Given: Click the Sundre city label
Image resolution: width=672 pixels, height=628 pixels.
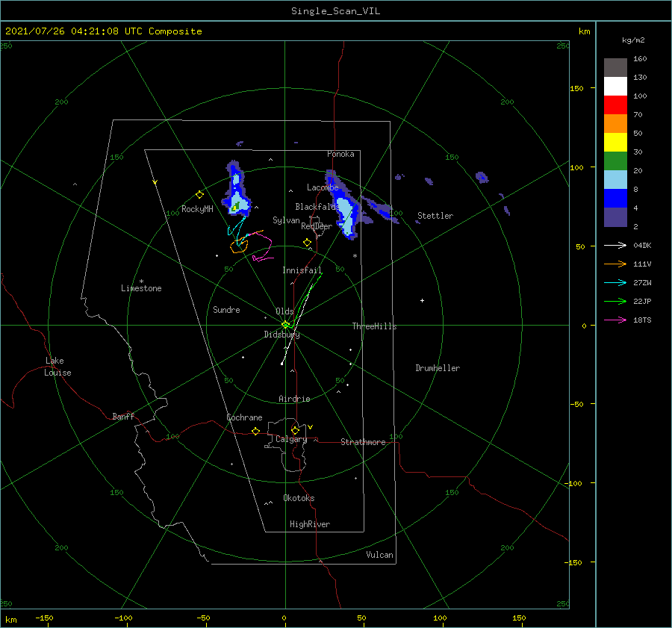Looking at the screenshot, I should coord(226,310).
